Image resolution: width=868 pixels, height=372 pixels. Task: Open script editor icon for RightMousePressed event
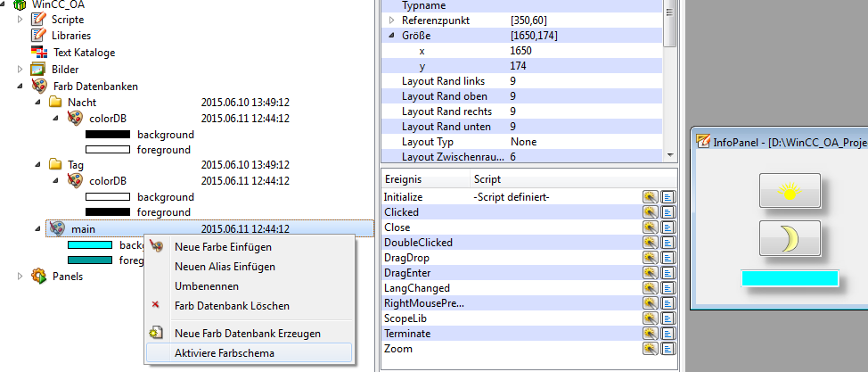pos(668,303)
